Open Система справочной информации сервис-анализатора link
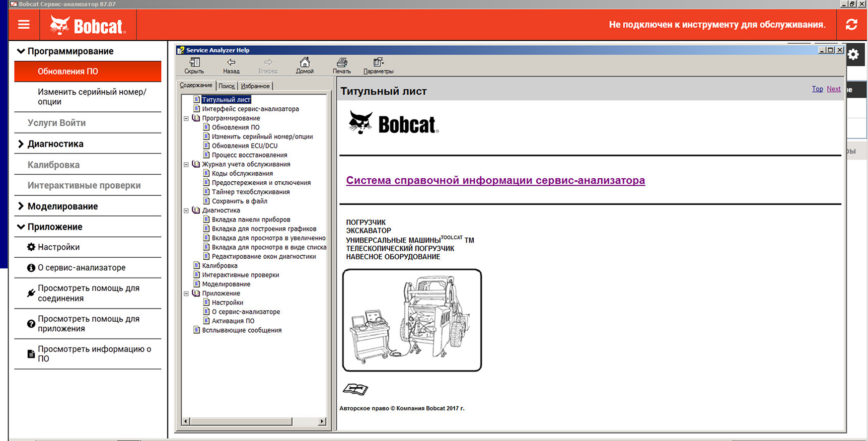 (x=495, y=180)
